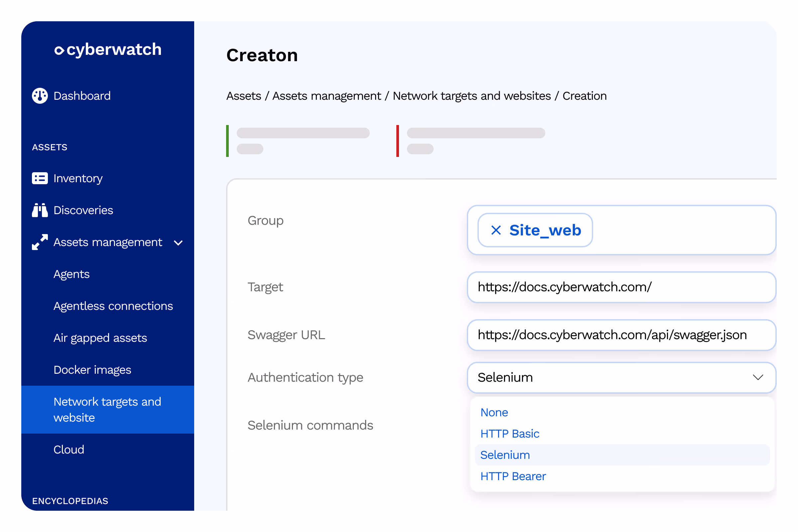Click Creation in the breadcrumb
This screenshot has height=532, width=798.
[x=584, y=96]
